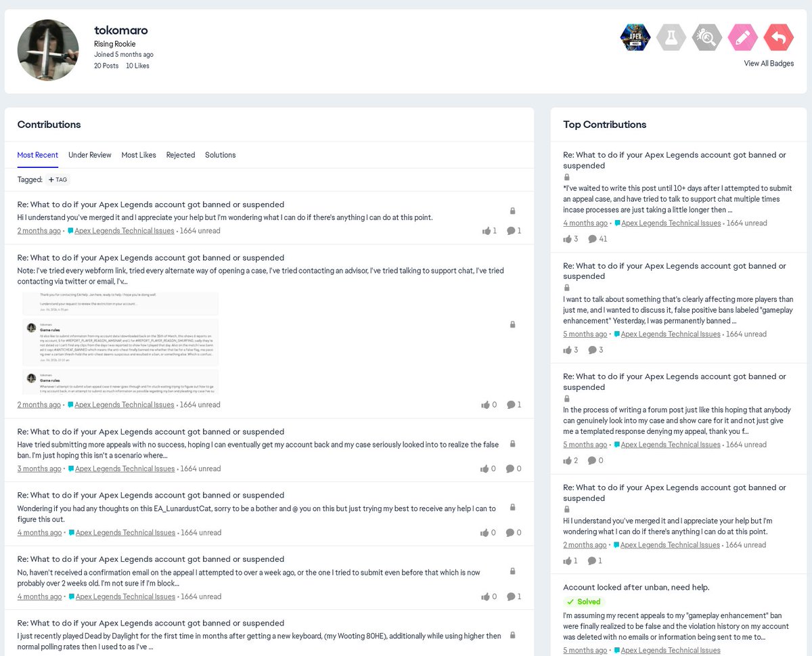Image resolution: width=812 pixels, height=656 pixels.
Task: Click the + TAG button
Action: click(x=58, y=180)
